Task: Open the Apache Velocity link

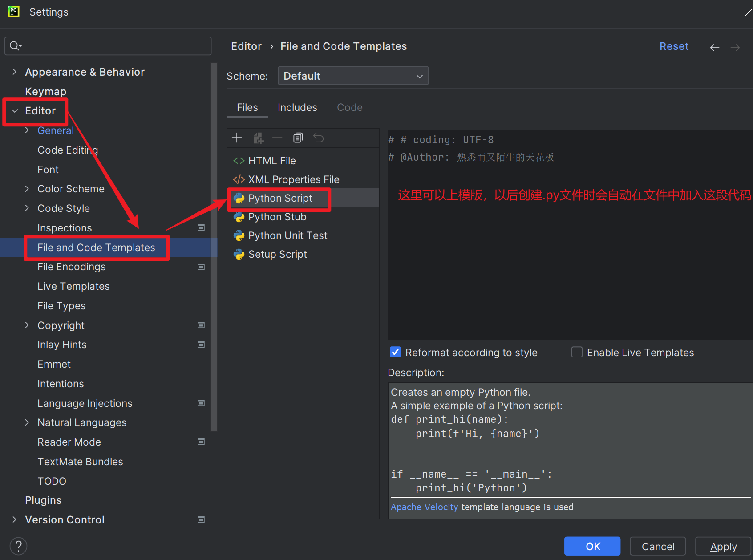Action: [424, 507]
